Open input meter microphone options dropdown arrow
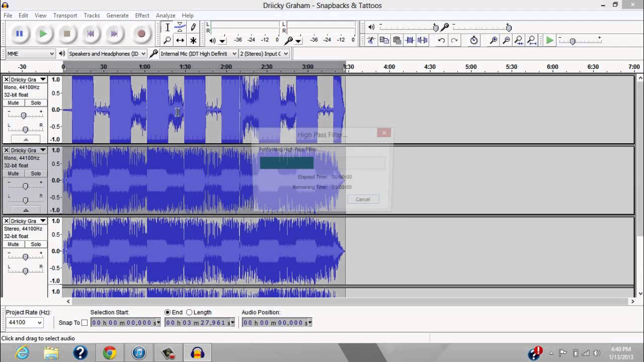Viewport: 644px width, 362px height. pyautogui.click(x=298, y=41)
